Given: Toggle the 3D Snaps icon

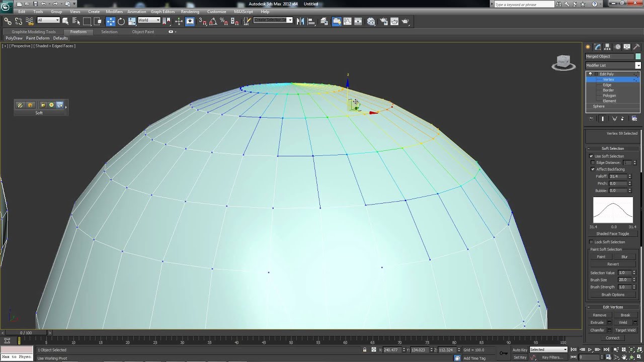Looking at the screenshot, I should [x=203, y=21].
